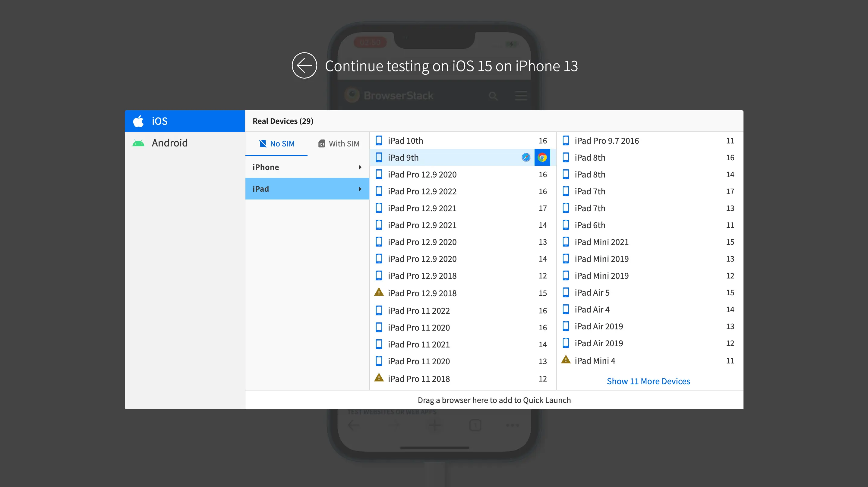Expand the iPad device category arrow
The width and height of the screenshot is (868, 487).
click(360, 189)
